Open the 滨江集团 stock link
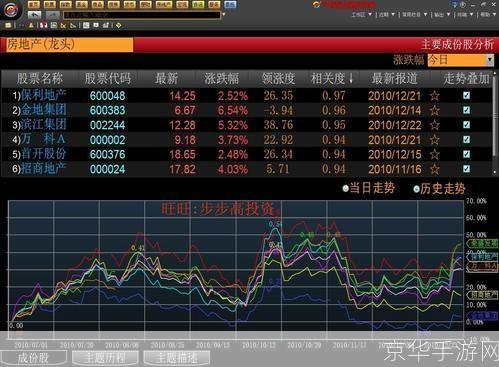499x367 pixels. click(x=44, y=125)
